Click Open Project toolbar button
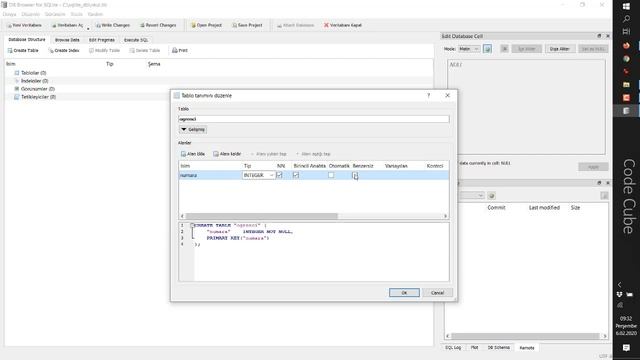 206,25
